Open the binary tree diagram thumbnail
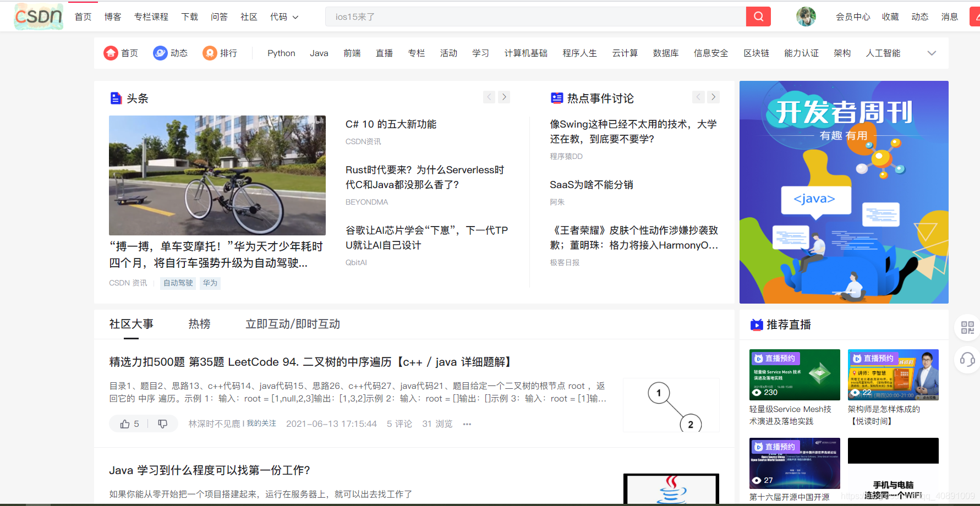The width and height of the screenshot is (980, 506). (x=671, y=405)
